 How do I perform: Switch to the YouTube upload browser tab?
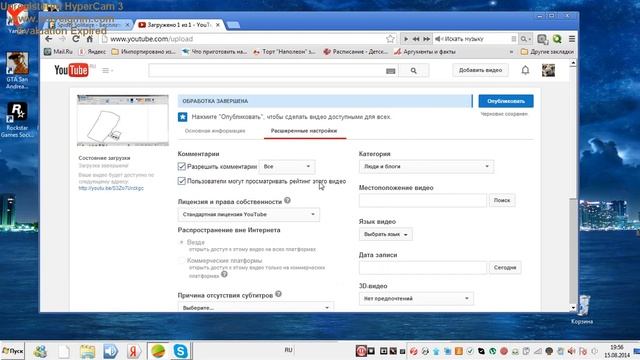click(179, 25)
